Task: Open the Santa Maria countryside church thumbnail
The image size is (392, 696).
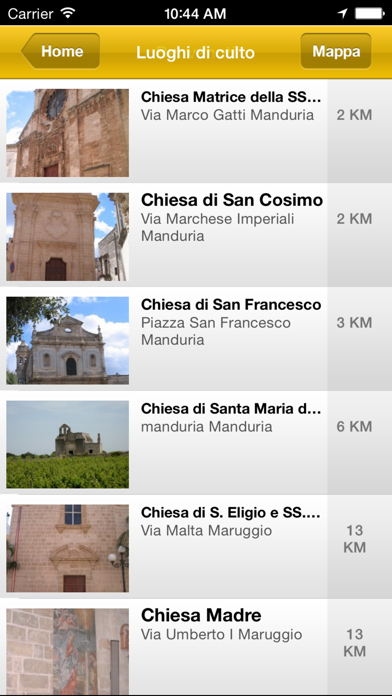Action: pos(67,444)
